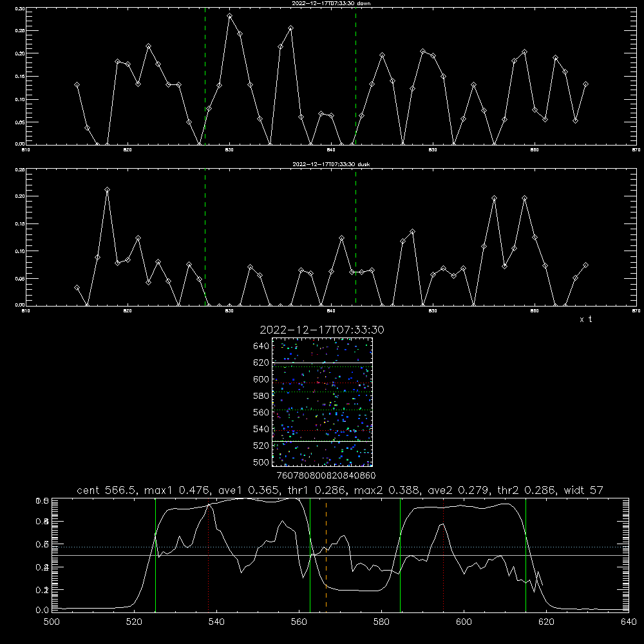This screenshot has height=644, width=644.
Task: Click the x-axis label 540 of the bottom plot
Action: click(216, 622)
